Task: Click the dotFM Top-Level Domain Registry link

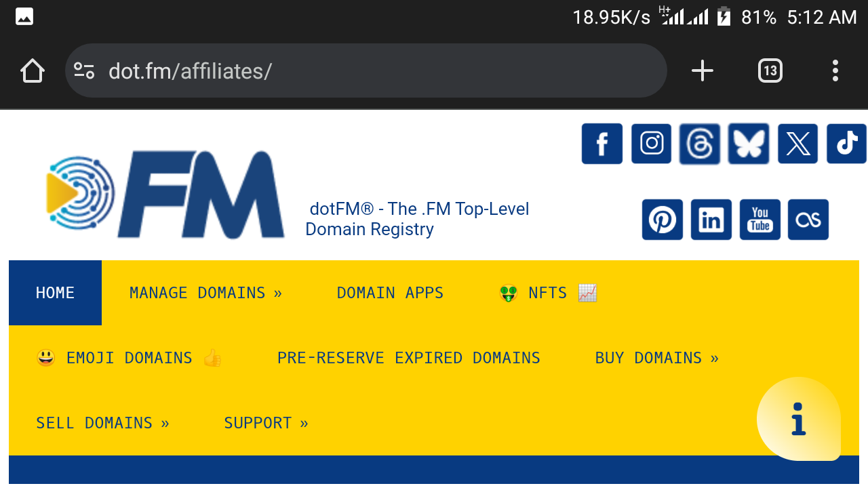Action: coord(417,219)
